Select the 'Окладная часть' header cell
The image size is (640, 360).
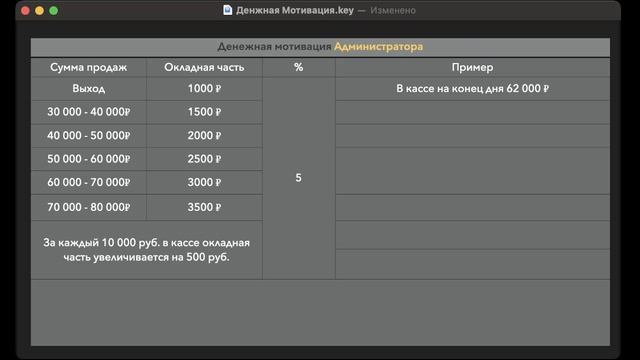click(x=204, y=67)
